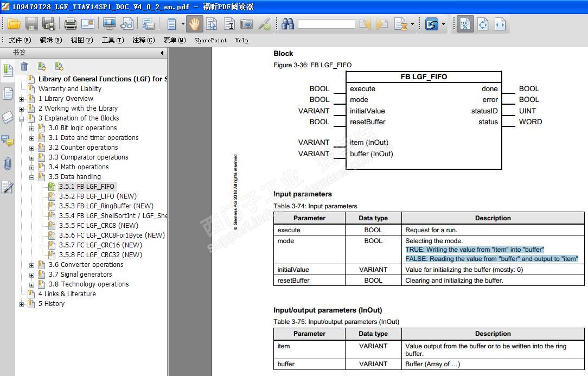
Task: Open the Signatures sidebar panel icon
Action: pyautogui.click(x=8, y=187)
